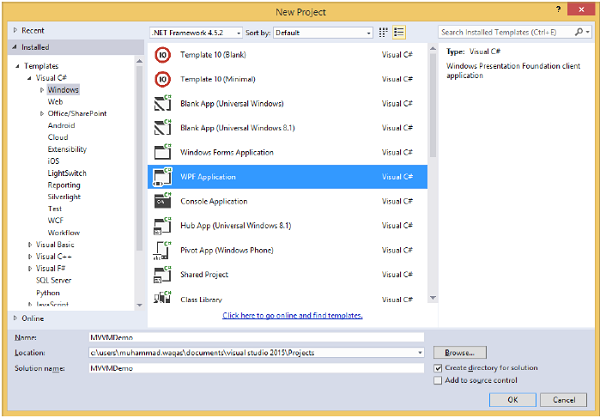Choose the Windows Forms Application icon
This screenshot has width=600, height=418.
[x=161, y=152]
